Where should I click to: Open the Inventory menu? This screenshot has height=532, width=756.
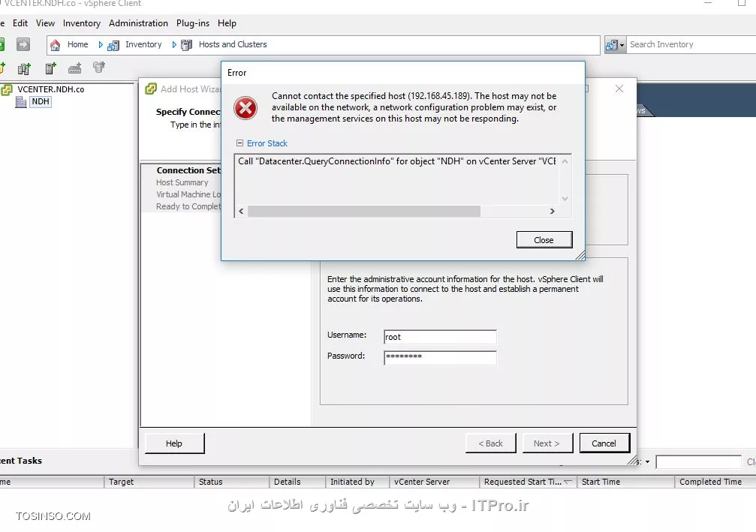point(82,23)
